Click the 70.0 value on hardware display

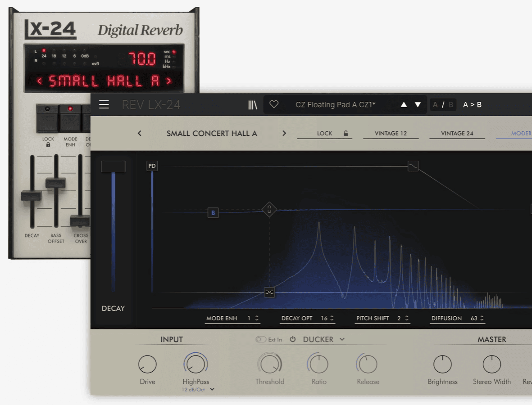click(x=142, y=58)
